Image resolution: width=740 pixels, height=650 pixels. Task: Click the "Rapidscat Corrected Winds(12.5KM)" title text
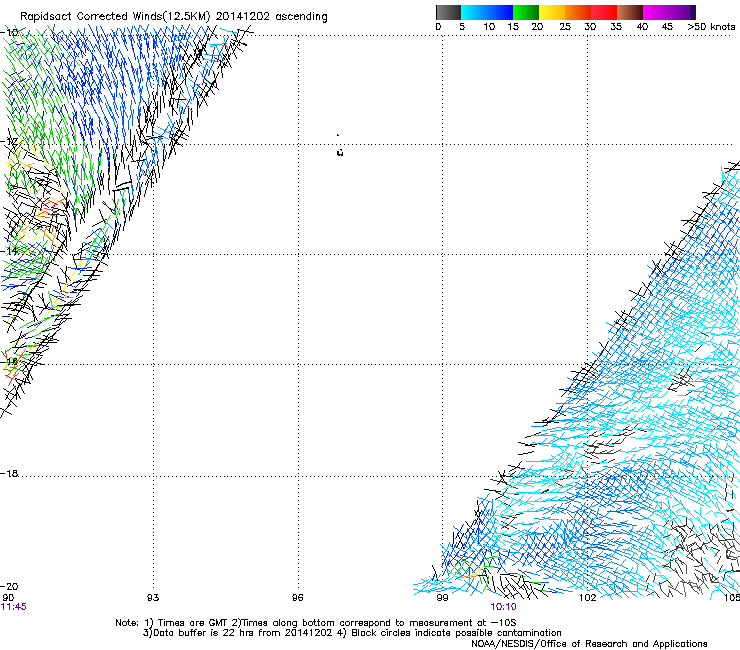tap(115, 17)
